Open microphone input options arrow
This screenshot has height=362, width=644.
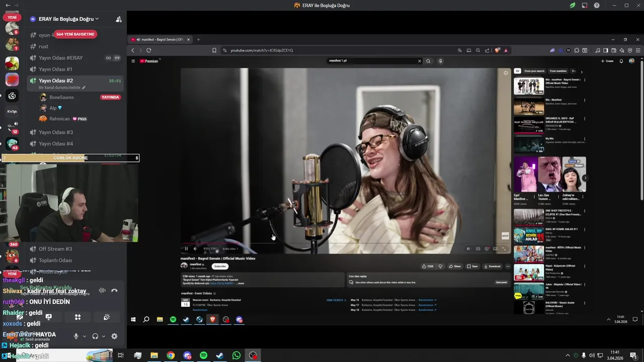(85, 336)
